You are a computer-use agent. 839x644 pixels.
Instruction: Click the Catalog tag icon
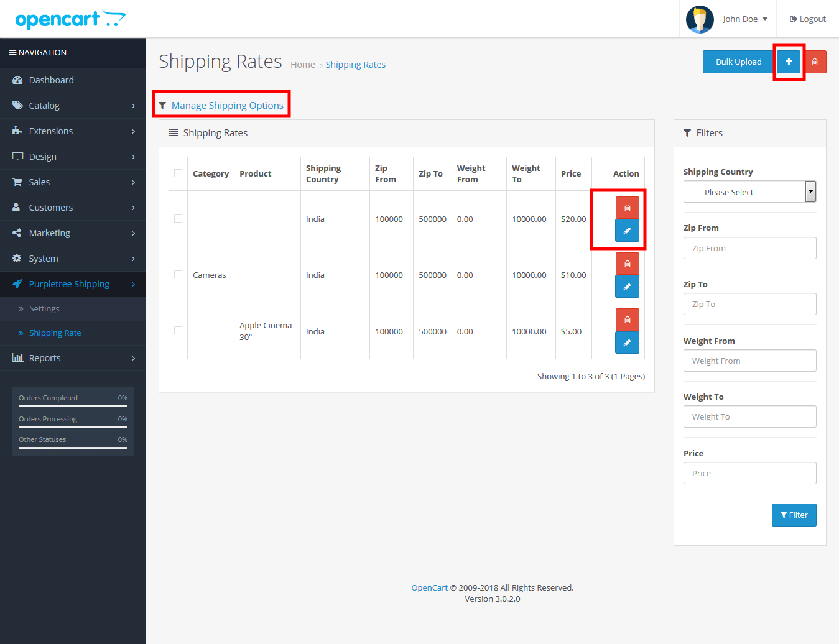click(17, 106)
